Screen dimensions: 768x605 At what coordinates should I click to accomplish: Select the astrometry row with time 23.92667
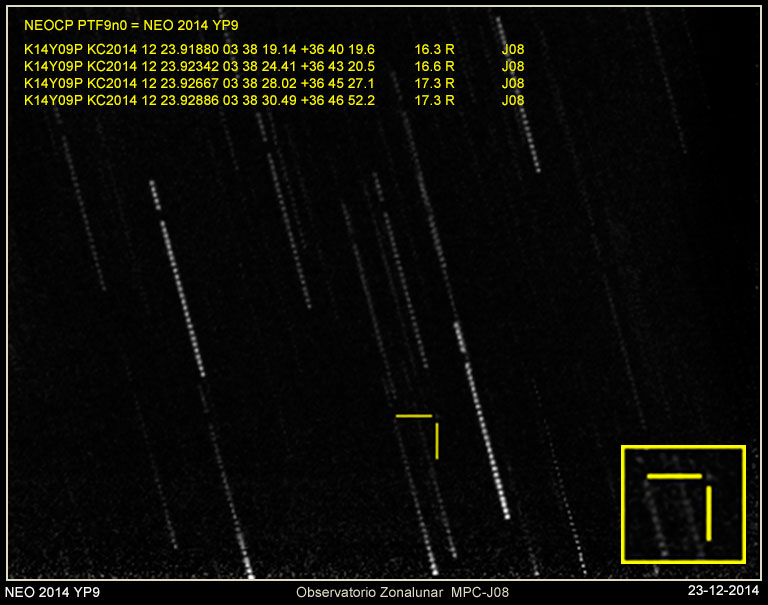point(198,83)
